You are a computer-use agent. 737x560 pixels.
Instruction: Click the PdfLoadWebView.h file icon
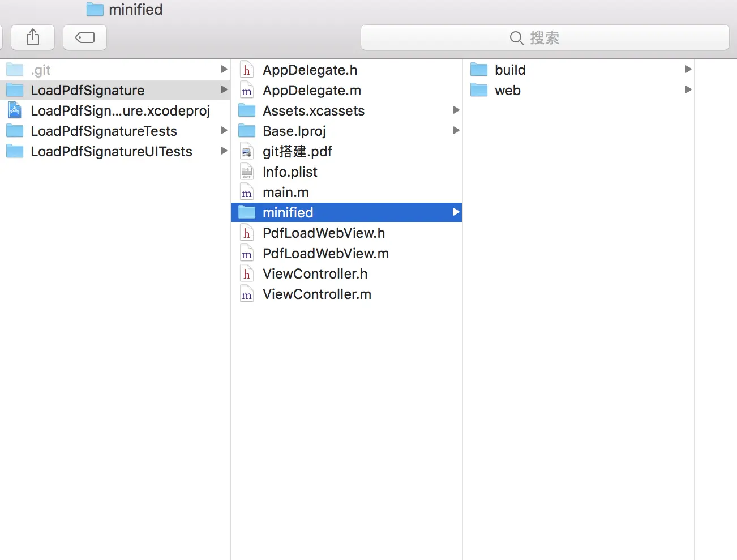click(247, 233)
